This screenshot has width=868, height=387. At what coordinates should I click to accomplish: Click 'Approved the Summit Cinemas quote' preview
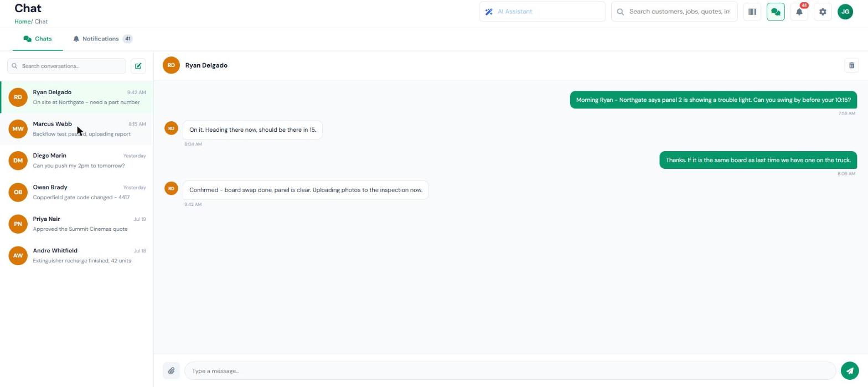pos(80,229)
